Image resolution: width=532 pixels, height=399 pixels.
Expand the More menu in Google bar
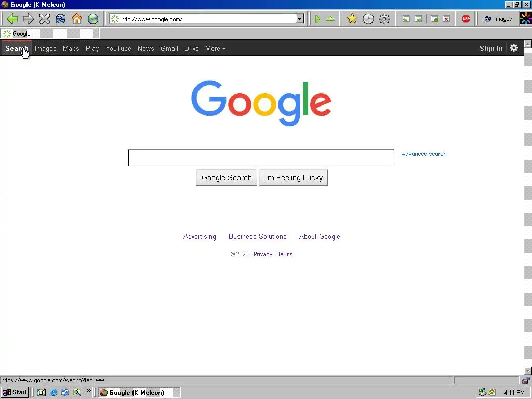pos(215,48)
